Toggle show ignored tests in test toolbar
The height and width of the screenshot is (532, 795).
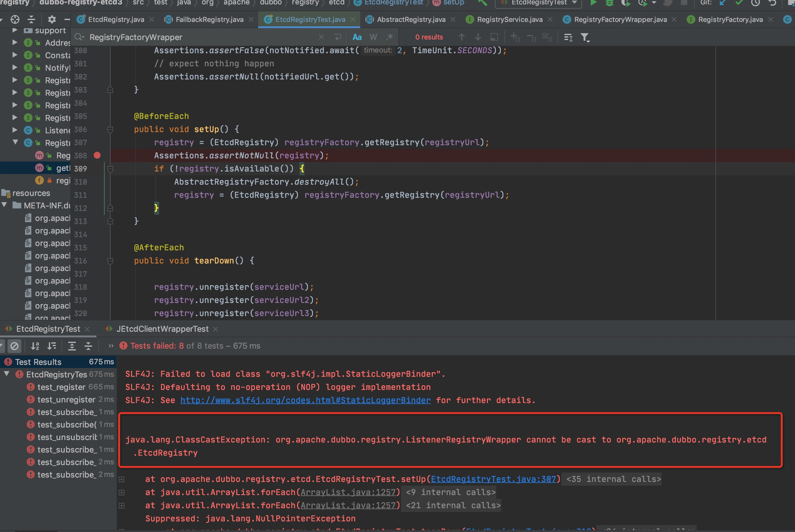(x=14, y=346)
